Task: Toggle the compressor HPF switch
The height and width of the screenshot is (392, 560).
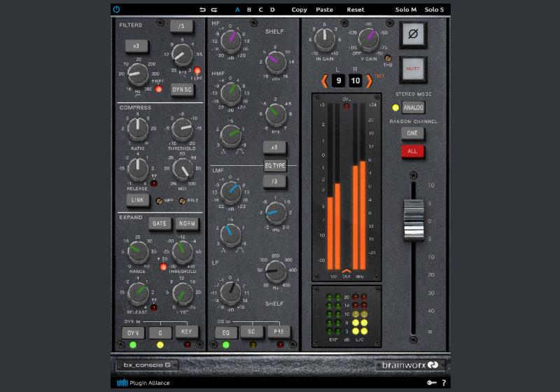Action: click(160, 201)
